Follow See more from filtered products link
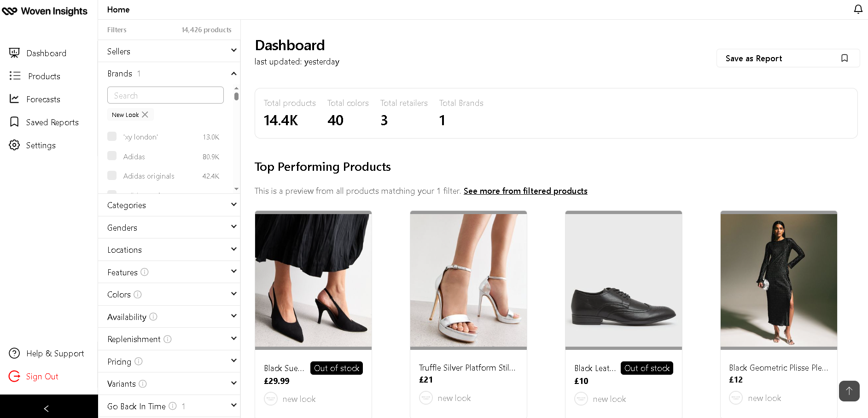Viewport: 868px width, 418px height. [x=525, y=191]
